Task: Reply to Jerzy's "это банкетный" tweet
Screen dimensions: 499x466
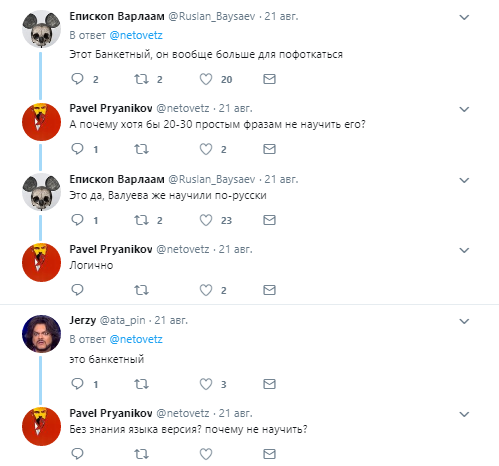Action: tap(77, 384)
